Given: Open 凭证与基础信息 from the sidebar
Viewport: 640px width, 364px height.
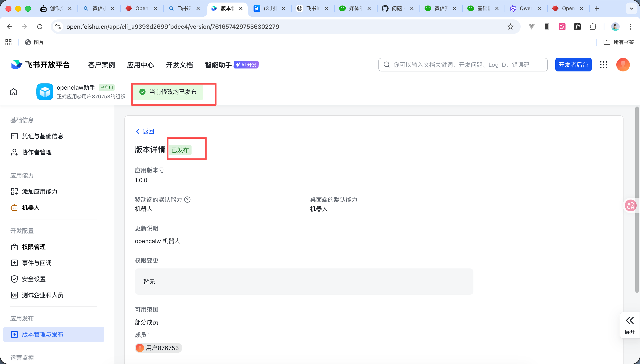Looking at the screenshot, I should tap(42, 136).
